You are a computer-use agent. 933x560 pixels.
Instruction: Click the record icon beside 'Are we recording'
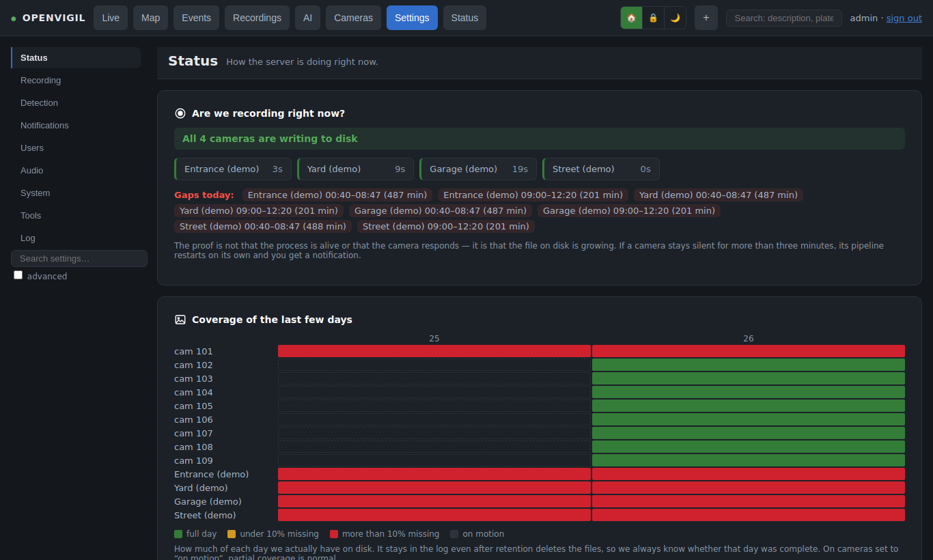tap(180, 113)
